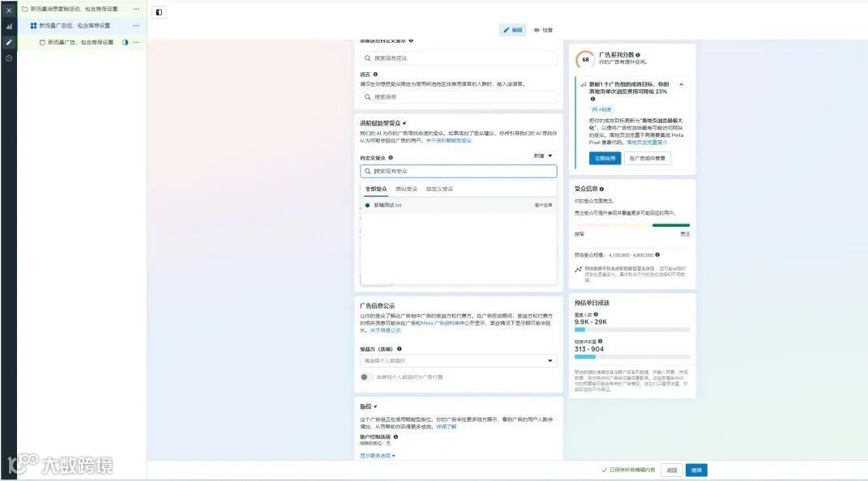Open the more options dots for the ad row
This screenshot has width=868, height=481.
click(136, 42)
